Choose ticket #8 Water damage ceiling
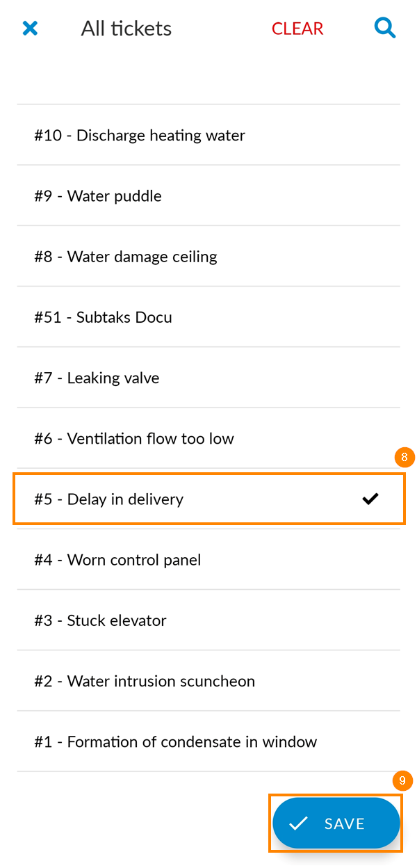 click(208, 256)
